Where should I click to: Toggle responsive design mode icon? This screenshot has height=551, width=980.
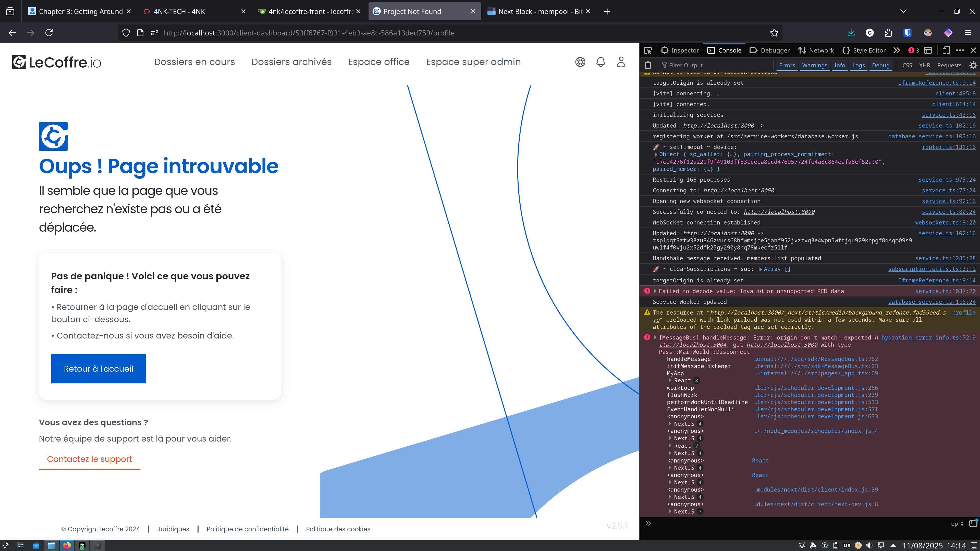coord(946,50)
